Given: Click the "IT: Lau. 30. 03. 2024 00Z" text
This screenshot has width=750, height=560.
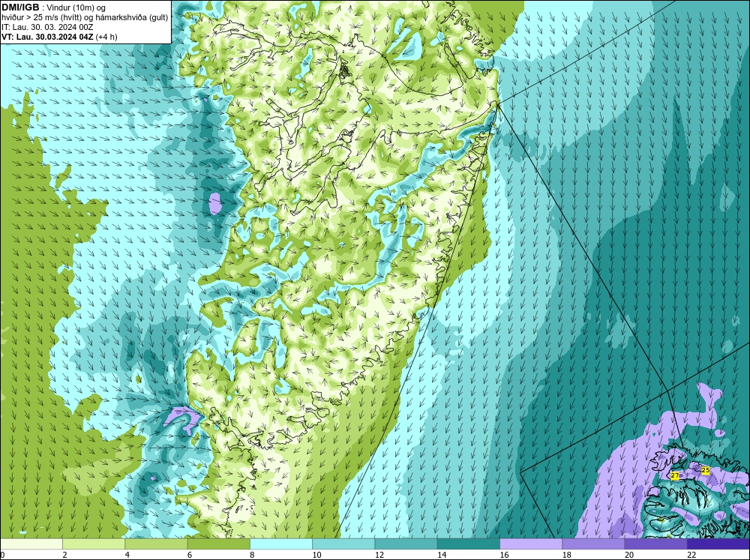Looking at the screenshot, I should pyautogui.click(x=46, y=27).
